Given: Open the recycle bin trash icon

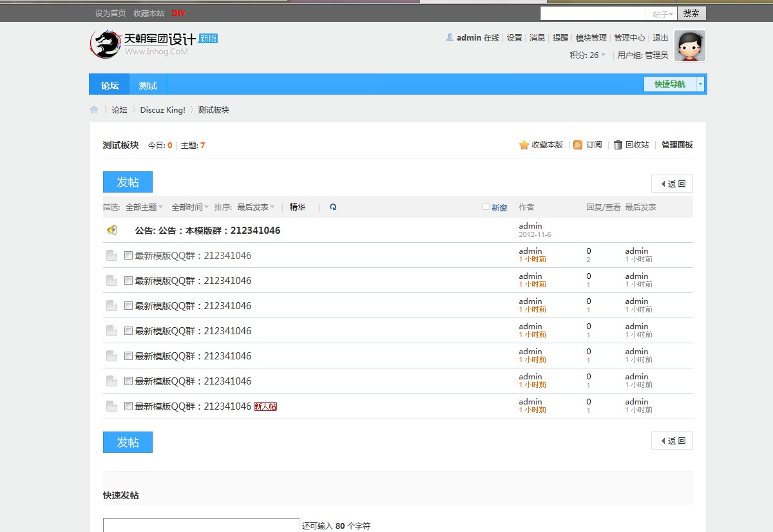Looking at the screenshot, I should point(618,145).
